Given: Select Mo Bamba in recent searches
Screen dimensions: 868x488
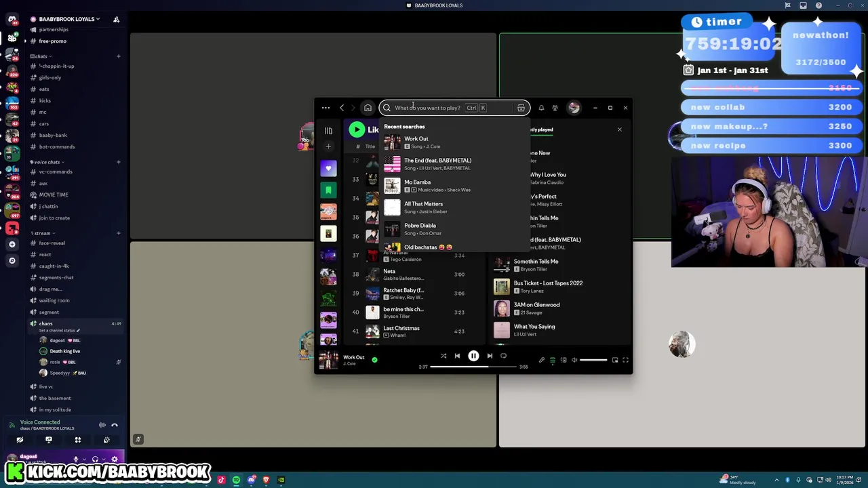Looking at the screenshot, I should pos(454,186).
